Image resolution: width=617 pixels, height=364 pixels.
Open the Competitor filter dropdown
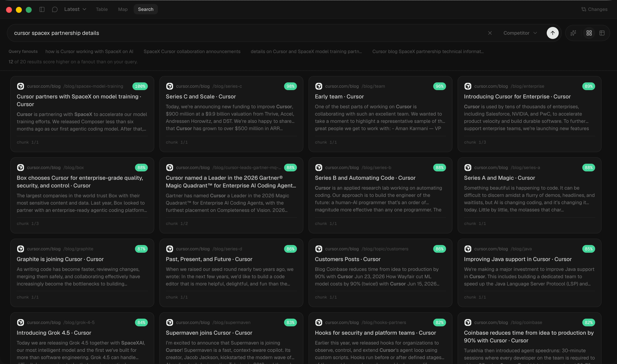click(x=520, y=33)
